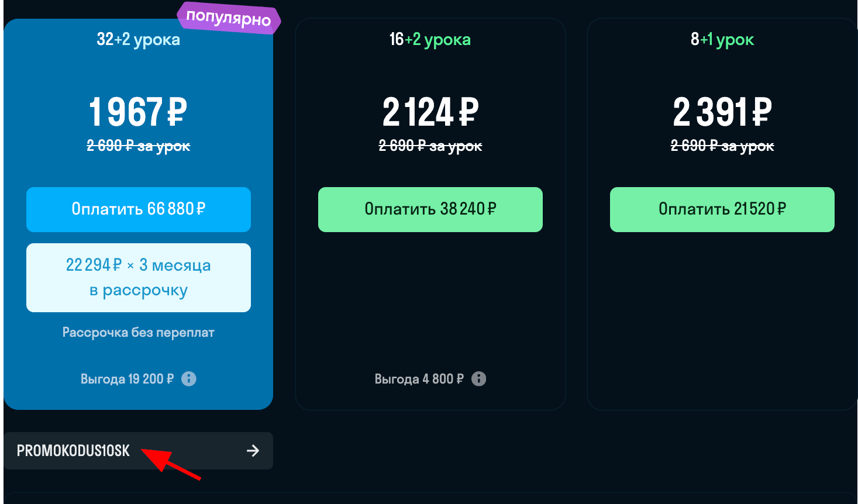Click the 2 124 ₽ price on middle card
Image resolution: width=858 pixels, height=504 pixels.
430,112
